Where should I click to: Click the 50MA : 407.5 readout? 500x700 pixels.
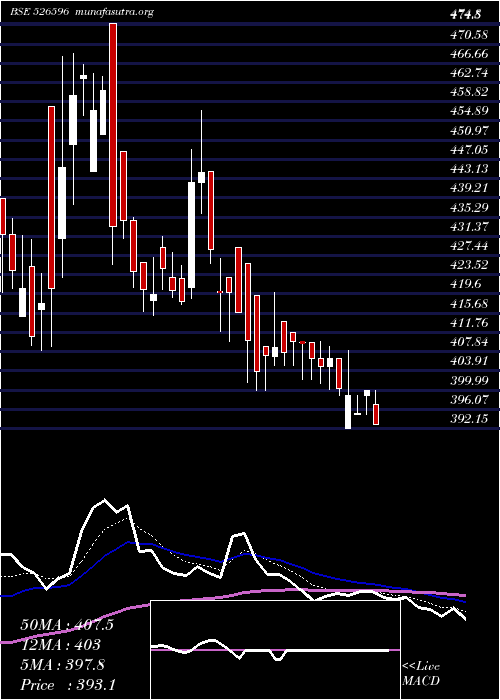(x=67, y=625)
